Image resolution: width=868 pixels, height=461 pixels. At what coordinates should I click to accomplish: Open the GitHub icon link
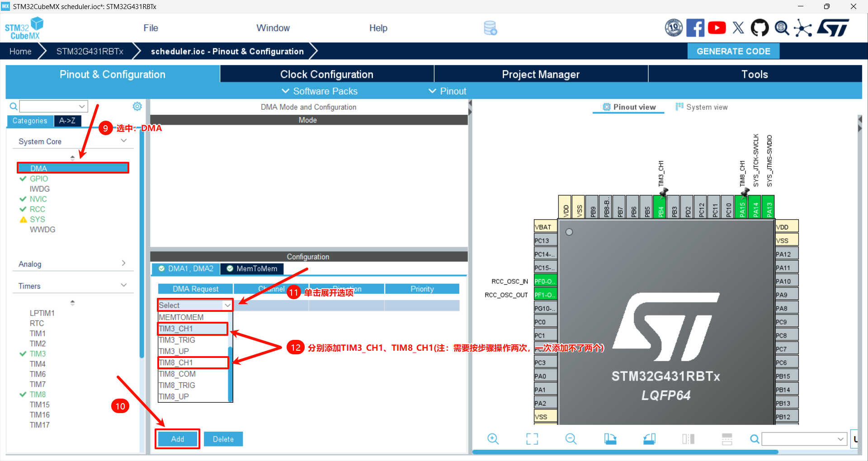tap(759, 28)
